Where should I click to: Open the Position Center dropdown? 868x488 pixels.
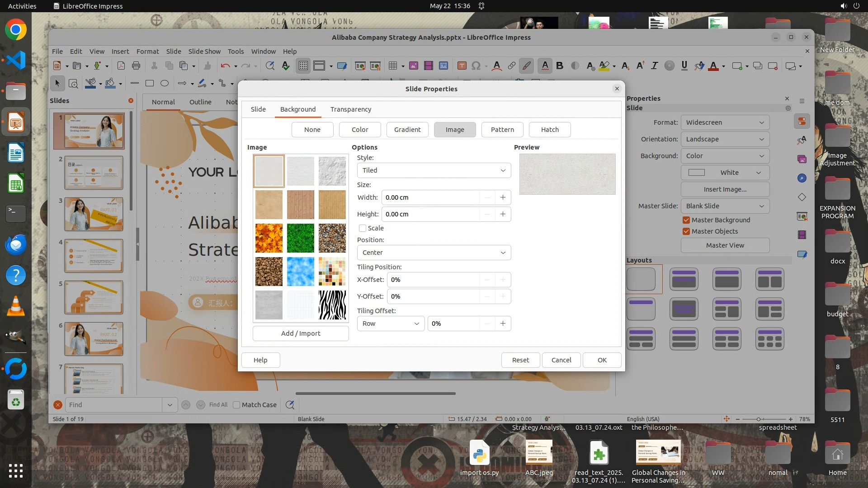[434, 253]
